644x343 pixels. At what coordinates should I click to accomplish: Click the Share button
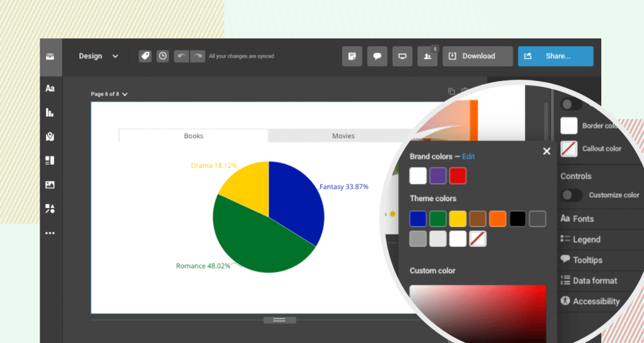click(x=556, y=56)
